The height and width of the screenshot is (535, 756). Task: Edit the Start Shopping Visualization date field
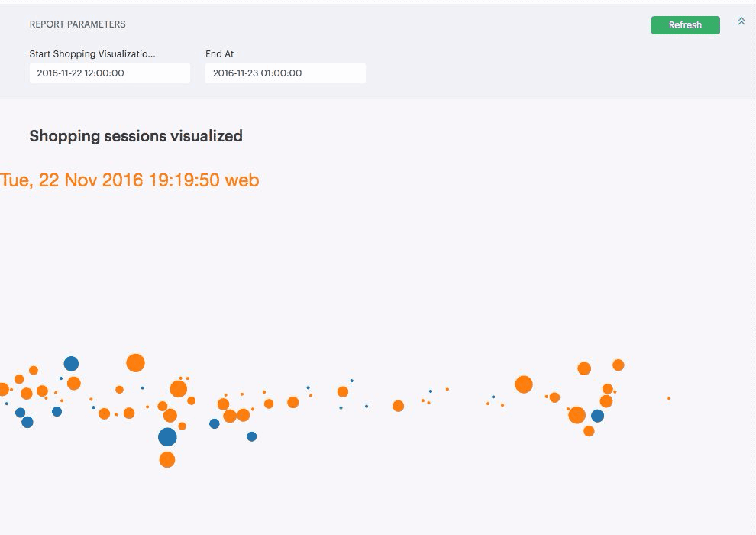(x=110, y=73)
